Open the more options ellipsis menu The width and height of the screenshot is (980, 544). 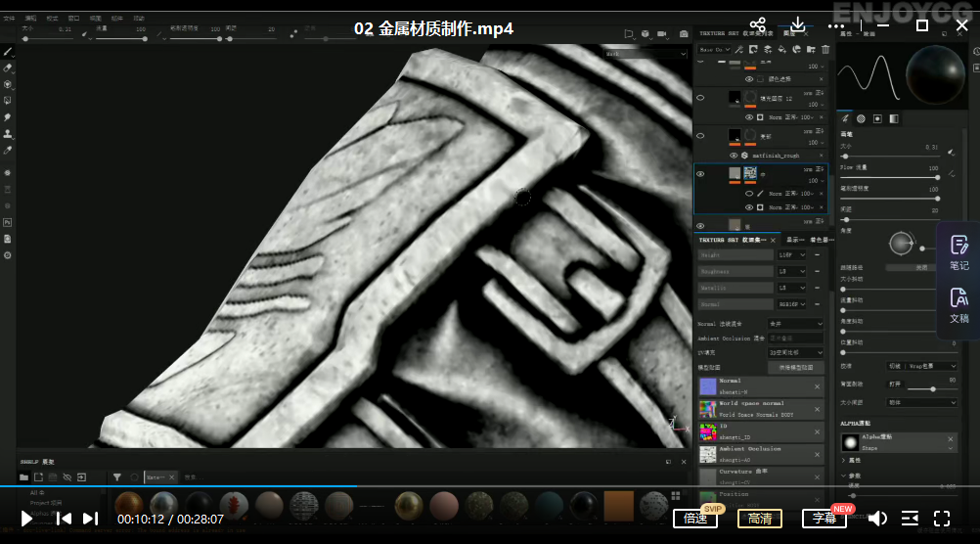coord(839,26)
